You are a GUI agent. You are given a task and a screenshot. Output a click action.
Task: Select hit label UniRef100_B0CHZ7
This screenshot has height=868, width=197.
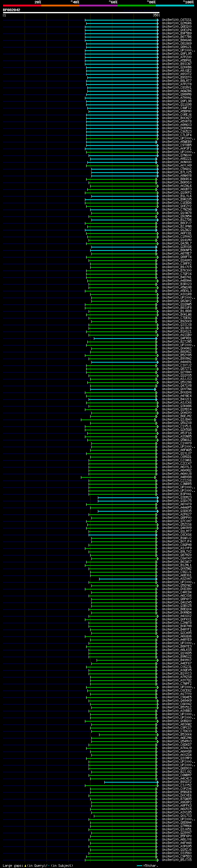(176, 118)
